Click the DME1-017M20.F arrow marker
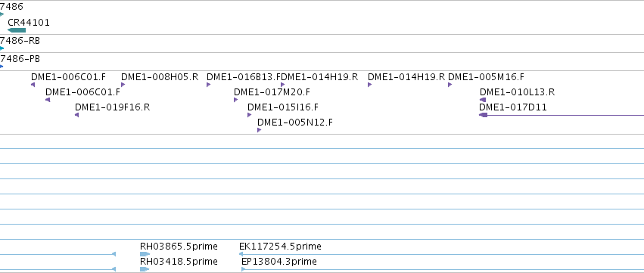 coord(236,100)
